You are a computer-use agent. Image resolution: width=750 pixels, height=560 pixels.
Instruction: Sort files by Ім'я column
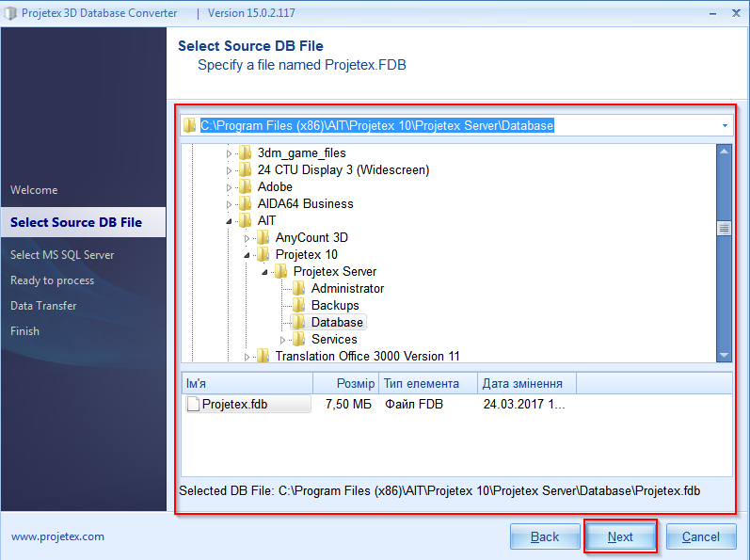tap(247, 384)
